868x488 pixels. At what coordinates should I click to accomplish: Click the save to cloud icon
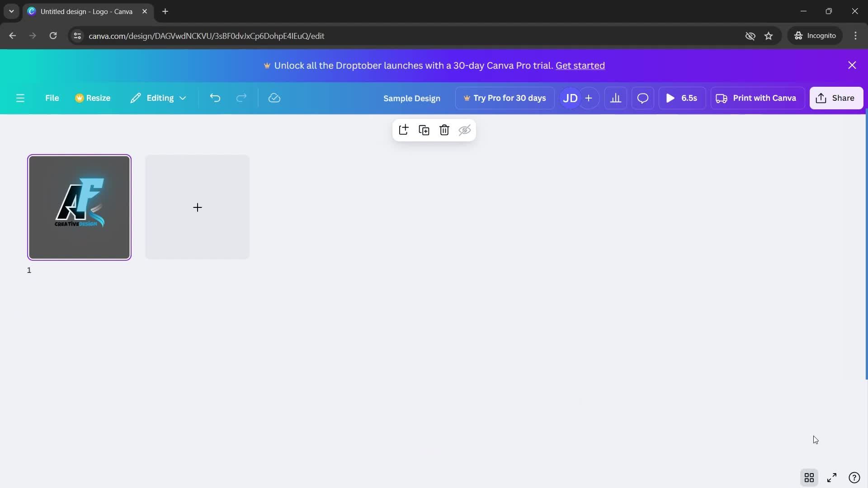pyautogui.click(x=274, y=98)
